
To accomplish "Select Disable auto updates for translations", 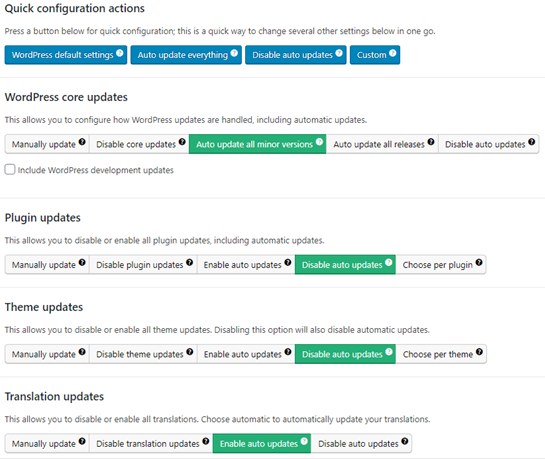I will 361,443.
